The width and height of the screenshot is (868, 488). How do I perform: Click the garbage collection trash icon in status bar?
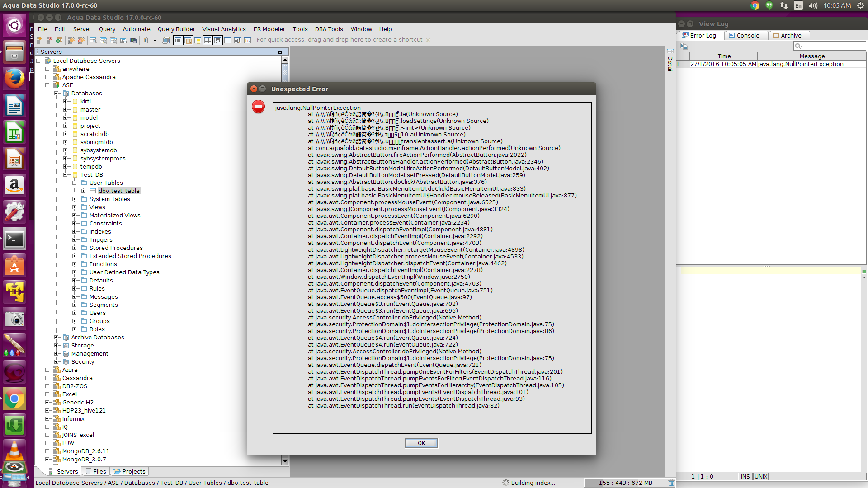(x=671, y=483)
